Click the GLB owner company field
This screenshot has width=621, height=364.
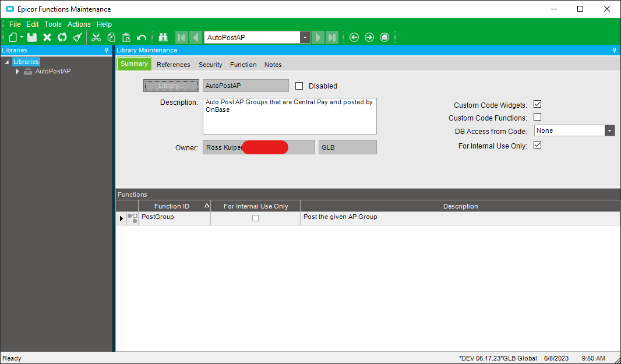tap(347, 147)
